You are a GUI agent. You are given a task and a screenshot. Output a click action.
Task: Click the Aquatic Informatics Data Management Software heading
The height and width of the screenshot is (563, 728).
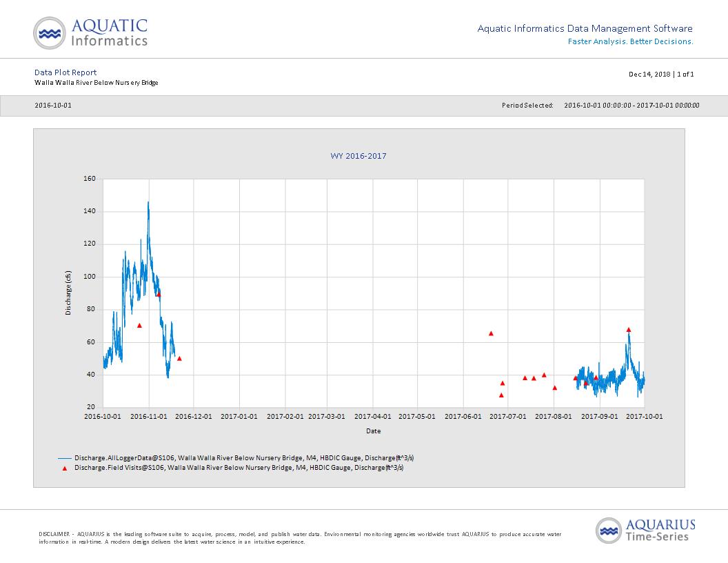click(585, 29)
